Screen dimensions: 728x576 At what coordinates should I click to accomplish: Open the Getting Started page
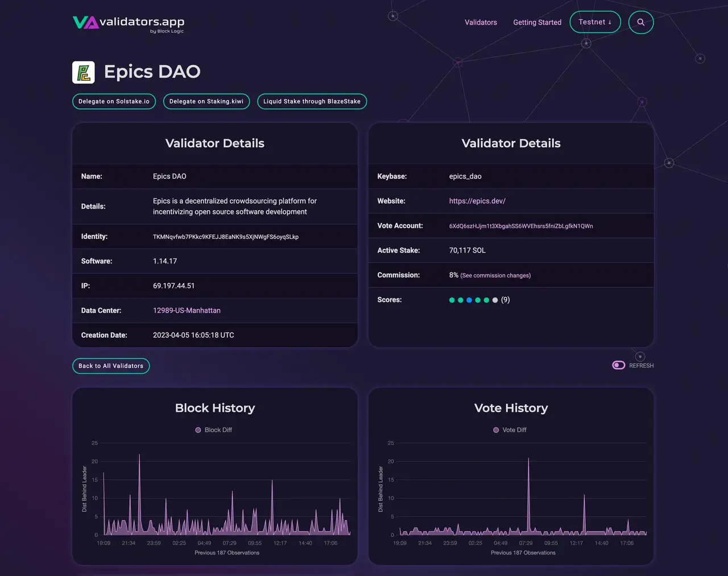(537, 22)
